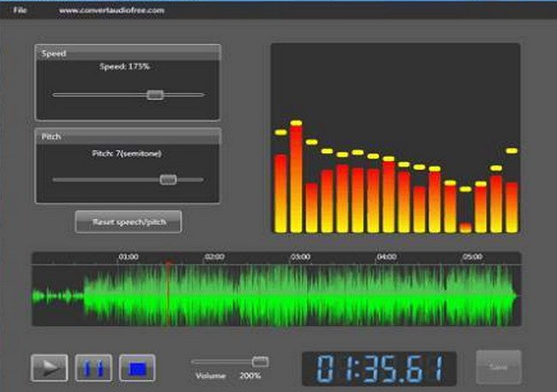
Task: Open the File menu
Action: 19,10
